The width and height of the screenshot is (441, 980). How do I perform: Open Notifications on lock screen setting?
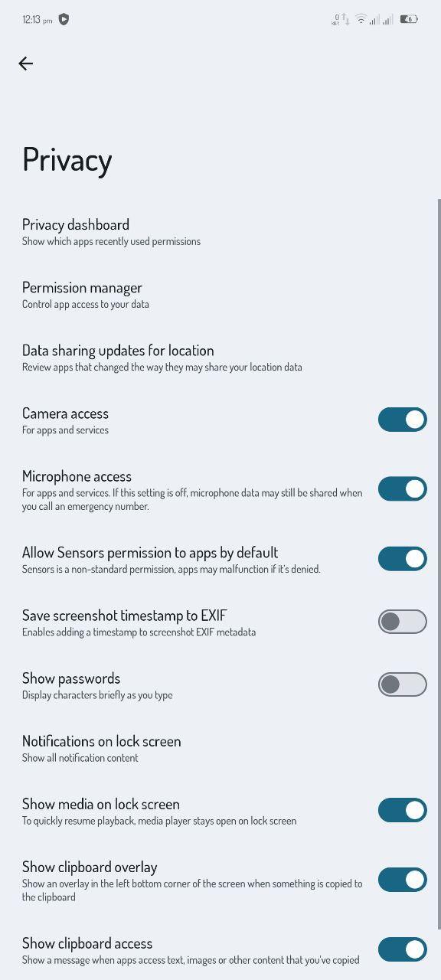(x=220, y=747)
